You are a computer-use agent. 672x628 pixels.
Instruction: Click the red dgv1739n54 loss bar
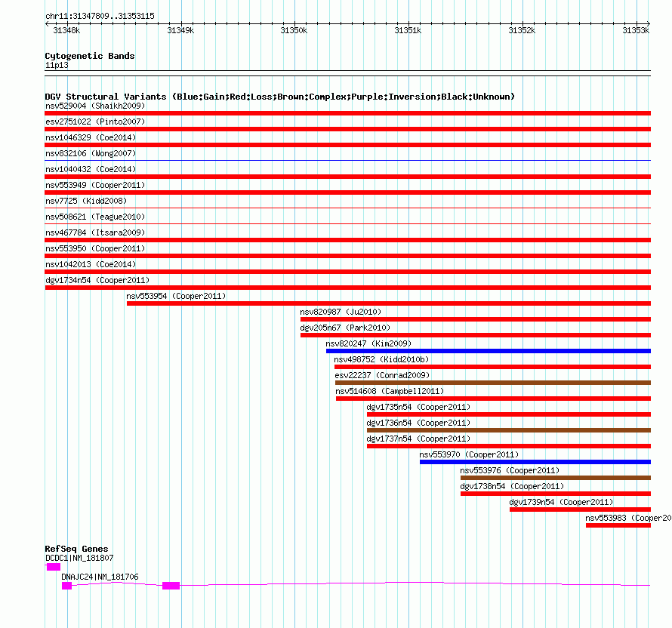(581, 509)
